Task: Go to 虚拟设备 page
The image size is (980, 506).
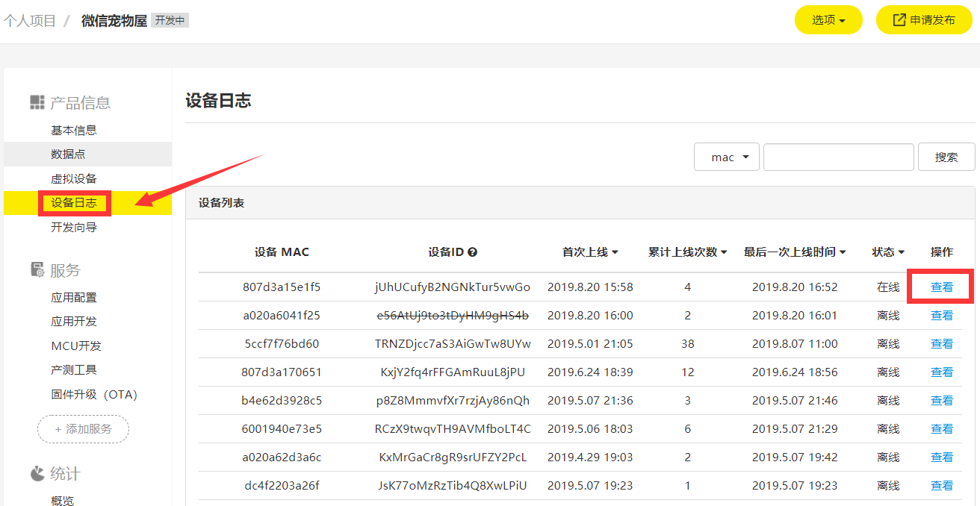Action: coord(73,178)
